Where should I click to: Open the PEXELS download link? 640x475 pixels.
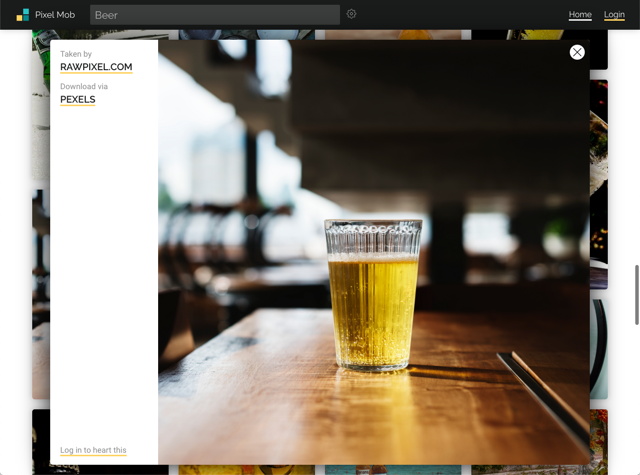click(78, 100)
